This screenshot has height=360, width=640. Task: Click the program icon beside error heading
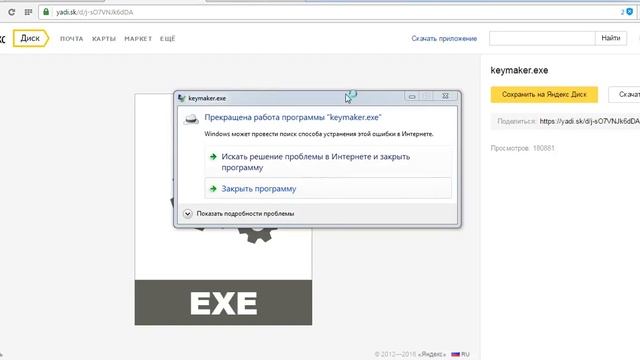[x=191, y=119]
